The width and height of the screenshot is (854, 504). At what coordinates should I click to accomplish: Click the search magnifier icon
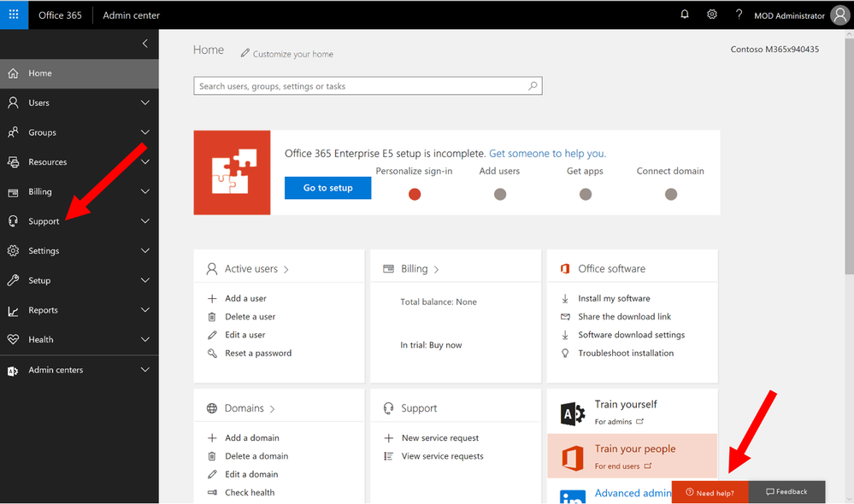click(x=533, y=85)
